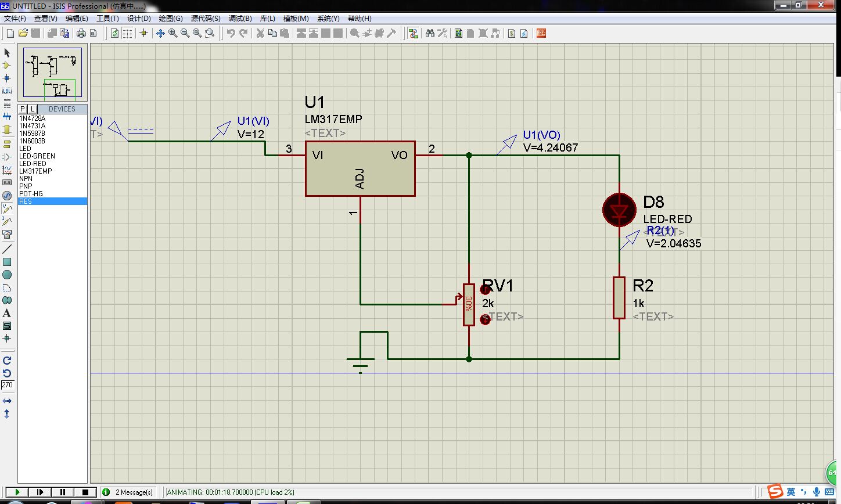The height and width of the screenshot is (504, 841).
Task: Open the 文件(F) menu
Action: tap(15, 19)
